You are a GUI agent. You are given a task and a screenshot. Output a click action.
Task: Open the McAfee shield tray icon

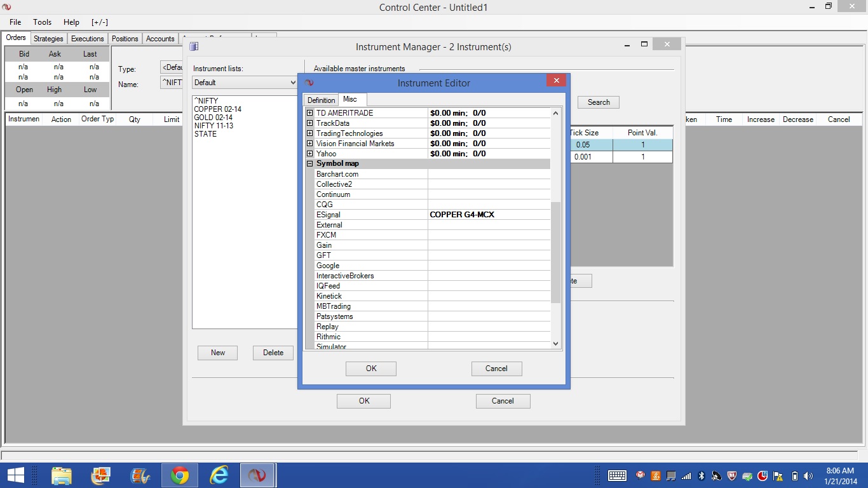tap(732, 476)
